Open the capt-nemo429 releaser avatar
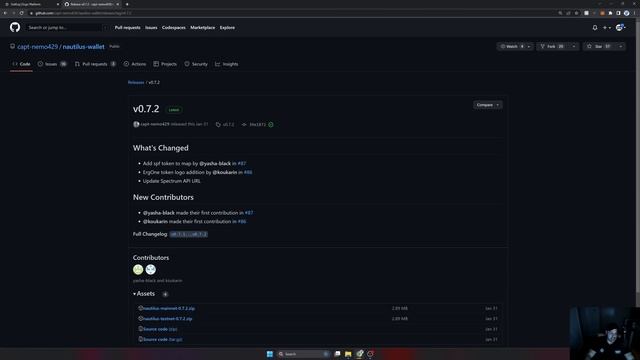640x360 pixels. click(x=136, y=124)
